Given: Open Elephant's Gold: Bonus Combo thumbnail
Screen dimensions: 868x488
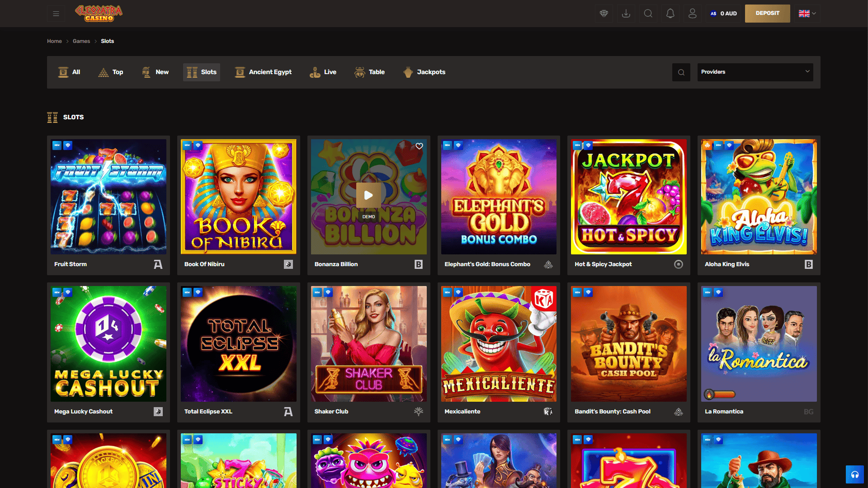Looking at the screenshot, I should (499, 197).
